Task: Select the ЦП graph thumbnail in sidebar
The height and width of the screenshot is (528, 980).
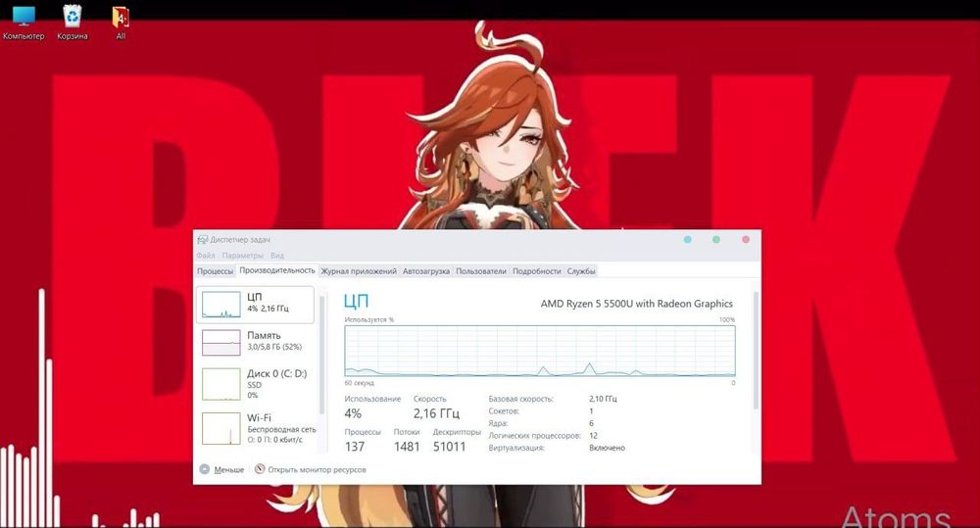Action: pyautogui.click(x=221, y=305)
